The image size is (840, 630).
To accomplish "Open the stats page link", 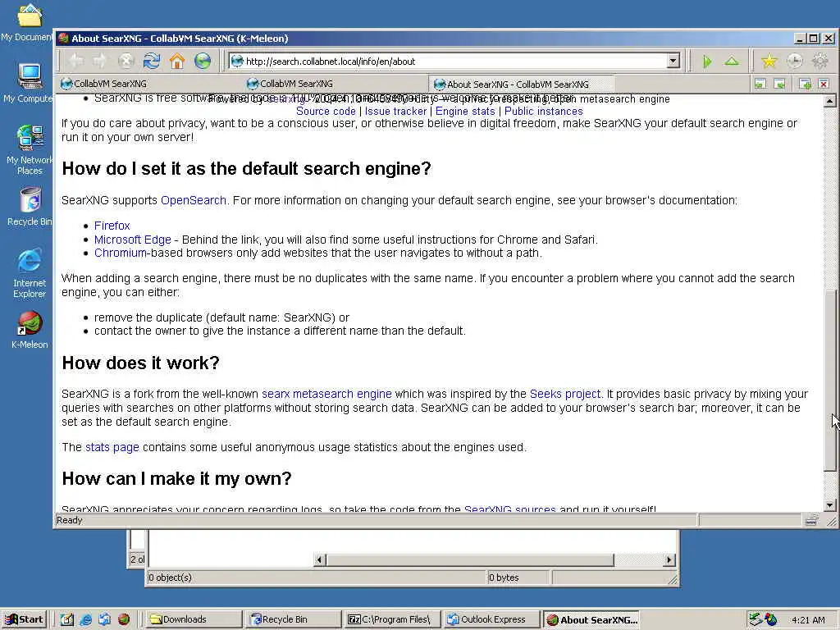I will (x=112, y=447).
